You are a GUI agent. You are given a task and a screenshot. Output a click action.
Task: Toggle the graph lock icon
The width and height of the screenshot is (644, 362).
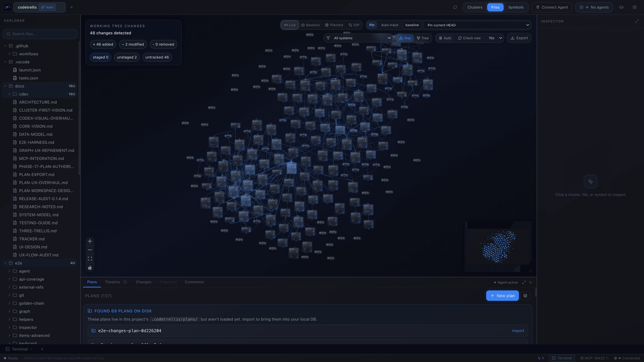[x=90, y=268]
